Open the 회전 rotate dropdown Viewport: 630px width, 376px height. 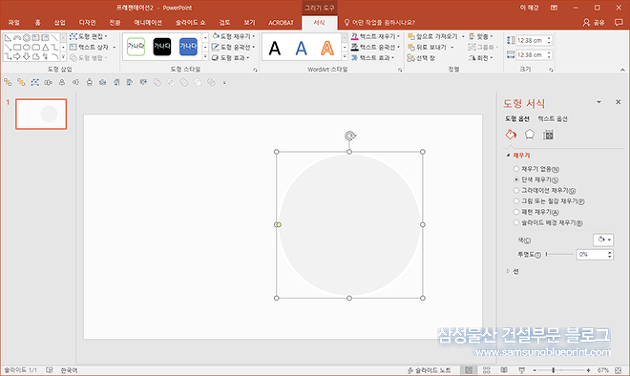481,58
